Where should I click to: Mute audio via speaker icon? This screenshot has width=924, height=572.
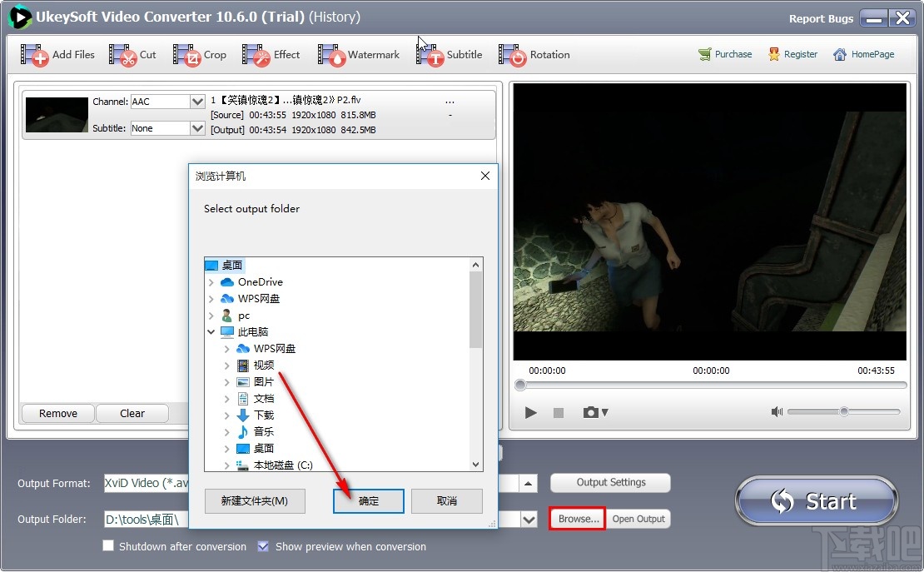click(x=777, y=411)
